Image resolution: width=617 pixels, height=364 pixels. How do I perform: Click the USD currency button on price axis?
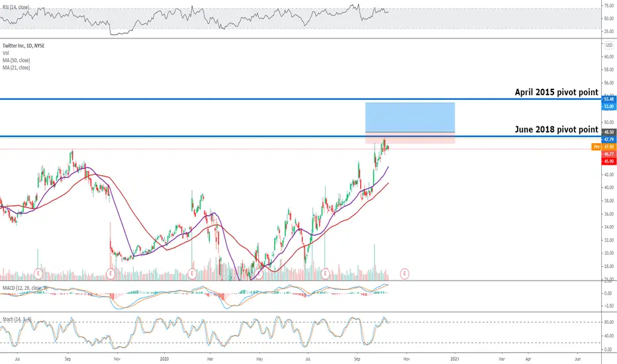point(609,45)
